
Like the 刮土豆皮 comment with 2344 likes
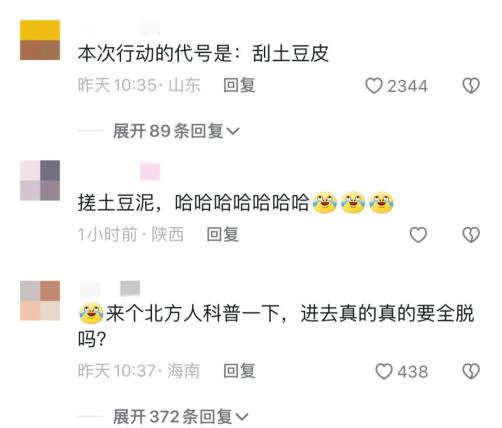(x=374, y=86)
